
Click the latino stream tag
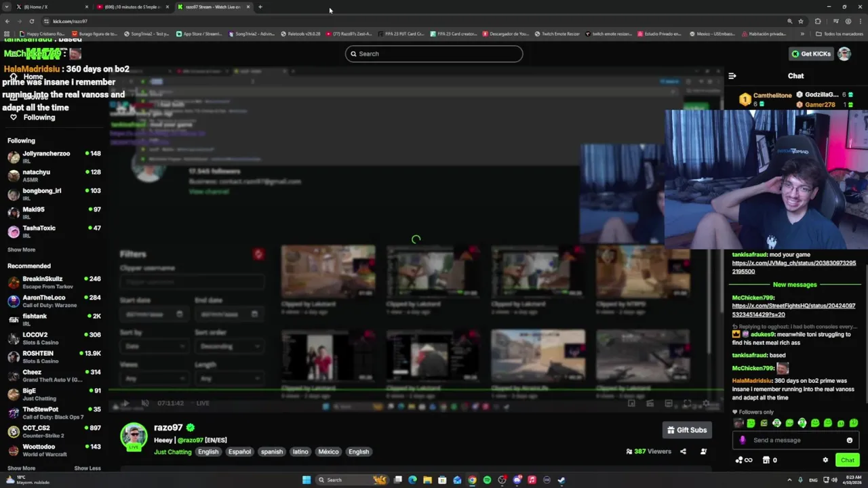point(300,452)
